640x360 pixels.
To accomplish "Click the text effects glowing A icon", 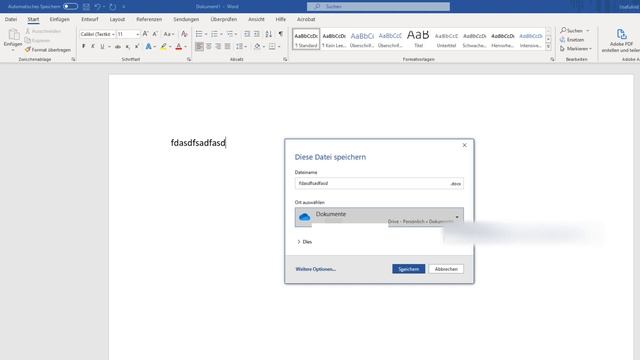I will point(149,47).
